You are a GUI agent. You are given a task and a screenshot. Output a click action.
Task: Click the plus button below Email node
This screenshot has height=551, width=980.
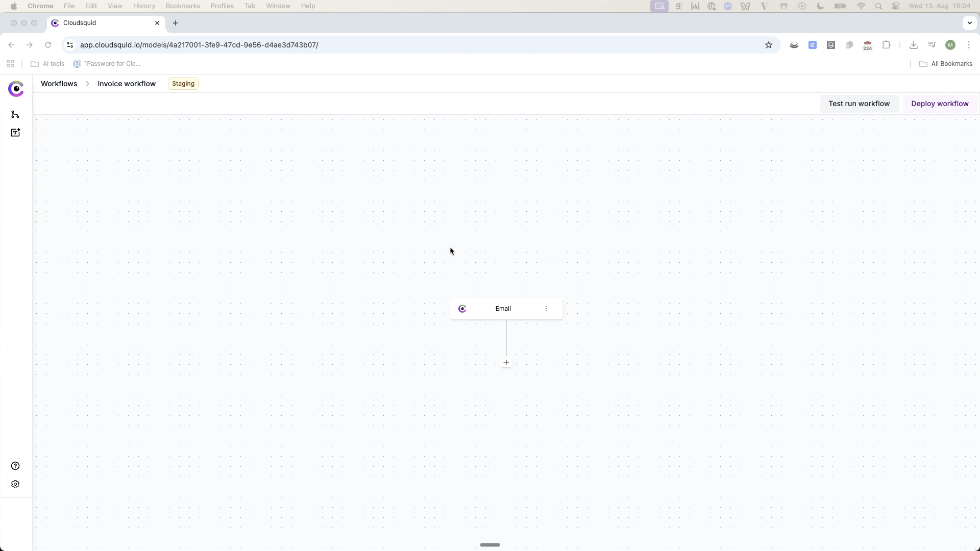(x=506, y=362)
